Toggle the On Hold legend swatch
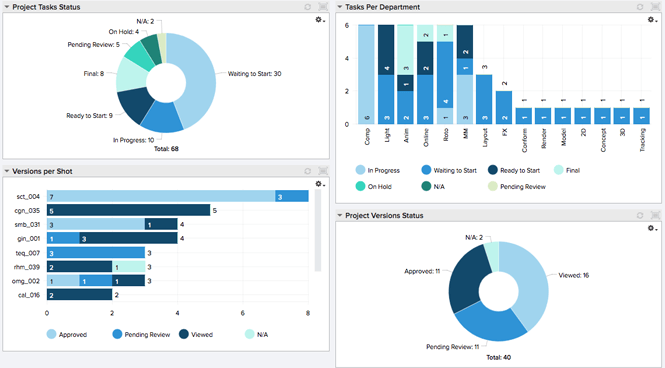This screenshot has height=368, width=665. tap(360, 186)
